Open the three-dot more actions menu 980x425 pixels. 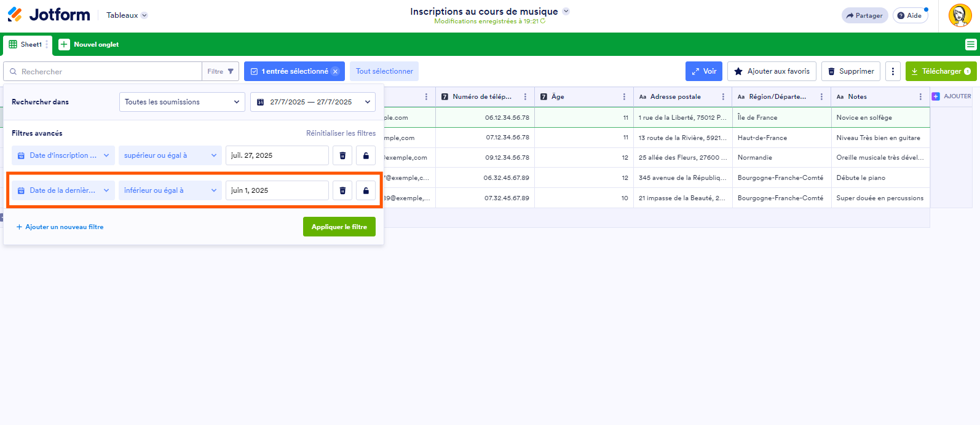pyautogui.click(x=893, y=71)
